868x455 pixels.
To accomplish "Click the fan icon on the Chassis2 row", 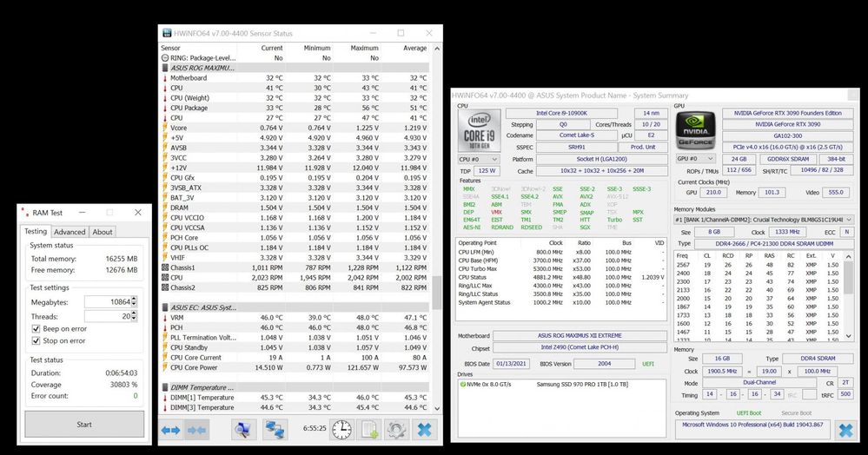I will (165, 287).
